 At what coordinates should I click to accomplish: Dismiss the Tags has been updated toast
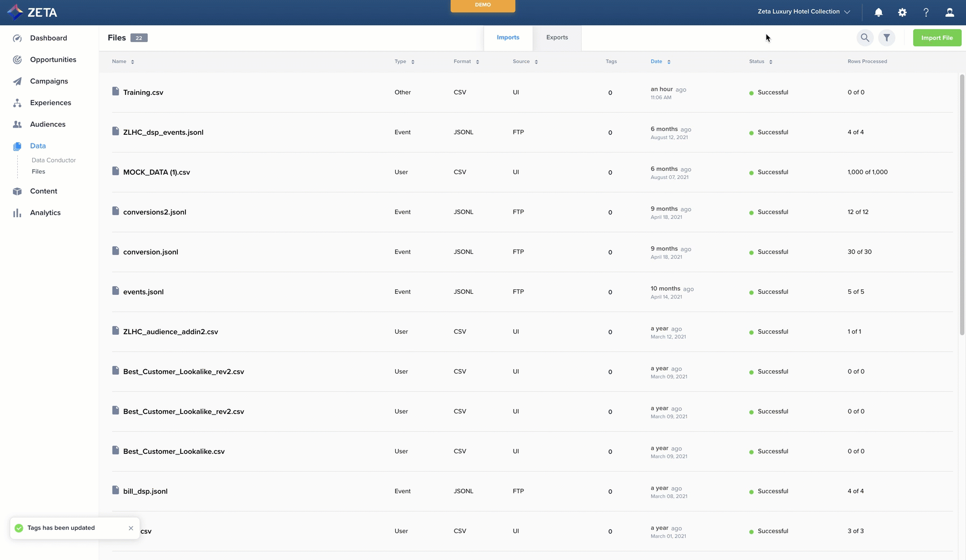click(131, 528)
